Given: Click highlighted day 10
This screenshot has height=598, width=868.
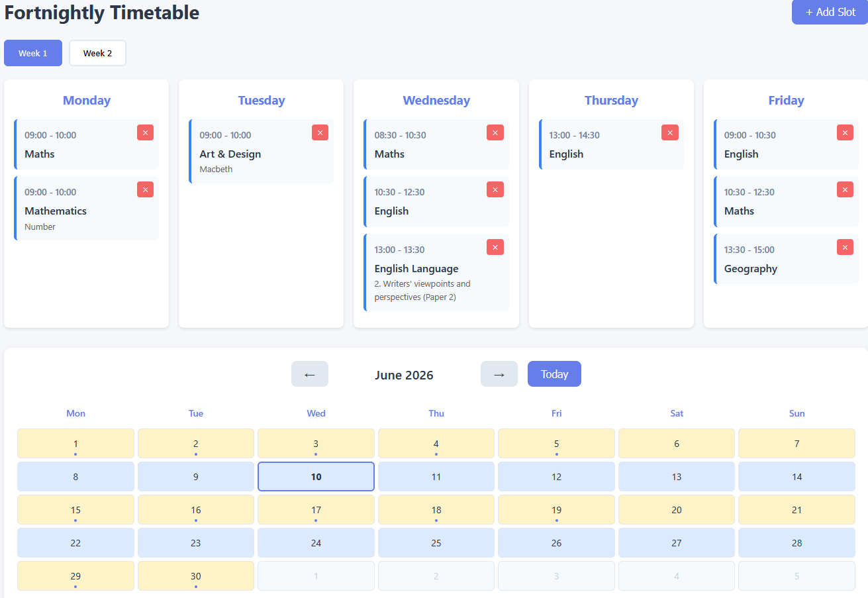Looking at the screenshot, I should [316, 477].
